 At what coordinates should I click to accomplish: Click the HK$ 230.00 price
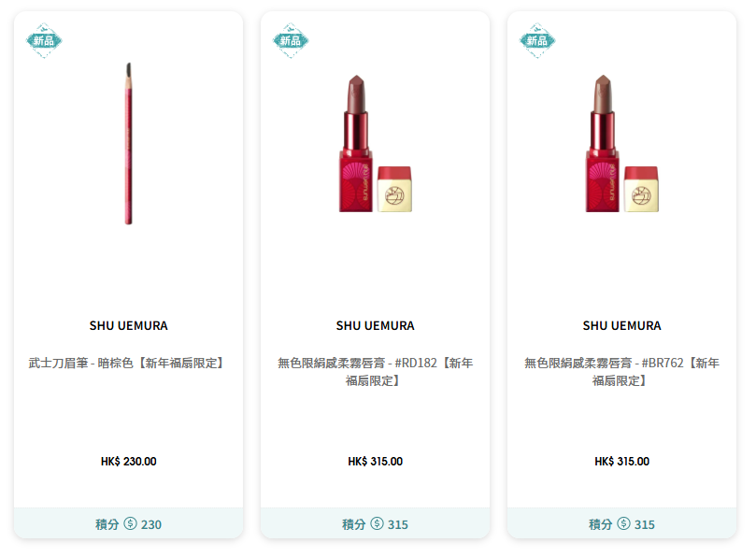(129, 462)
